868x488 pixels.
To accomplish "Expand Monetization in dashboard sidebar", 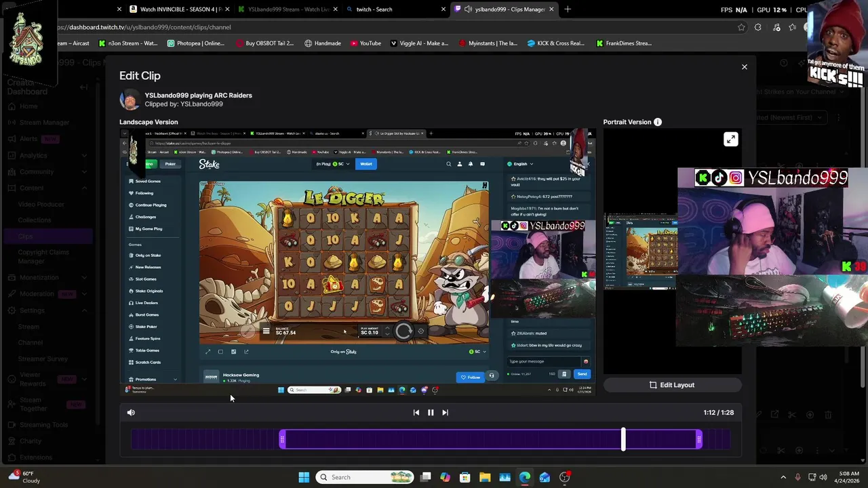I will pyautogui.click(x=84, y=277).
